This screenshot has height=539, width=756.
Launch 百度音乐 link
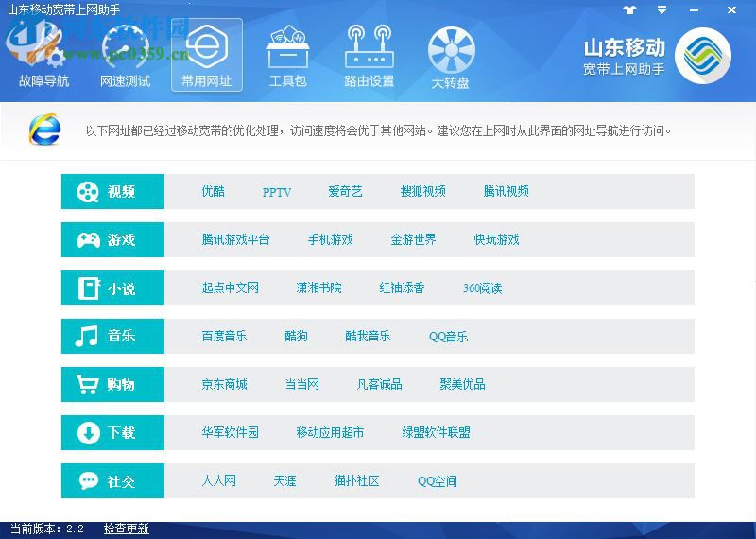[x=224, y=337]
